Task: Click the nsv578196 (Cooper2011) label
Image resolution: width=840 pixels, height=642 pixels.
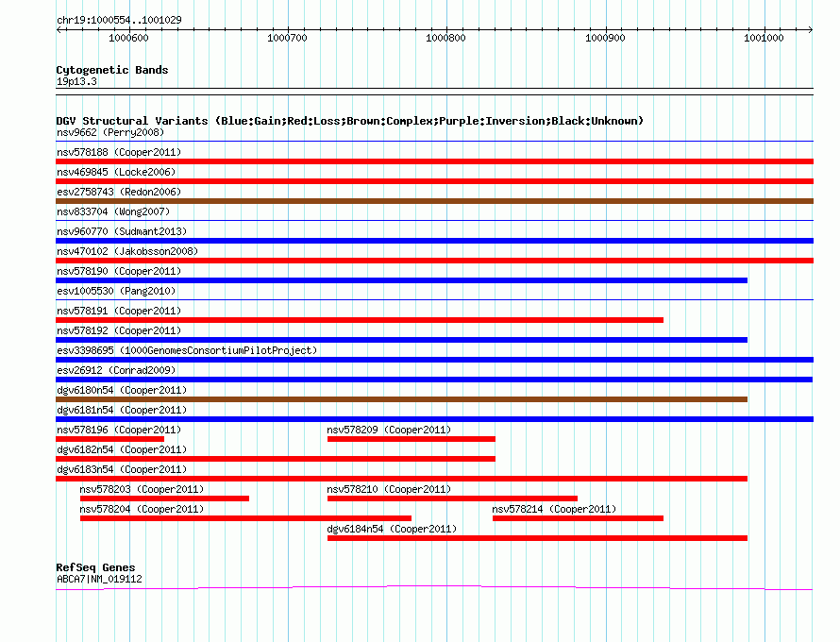Action: coord(119,430)
